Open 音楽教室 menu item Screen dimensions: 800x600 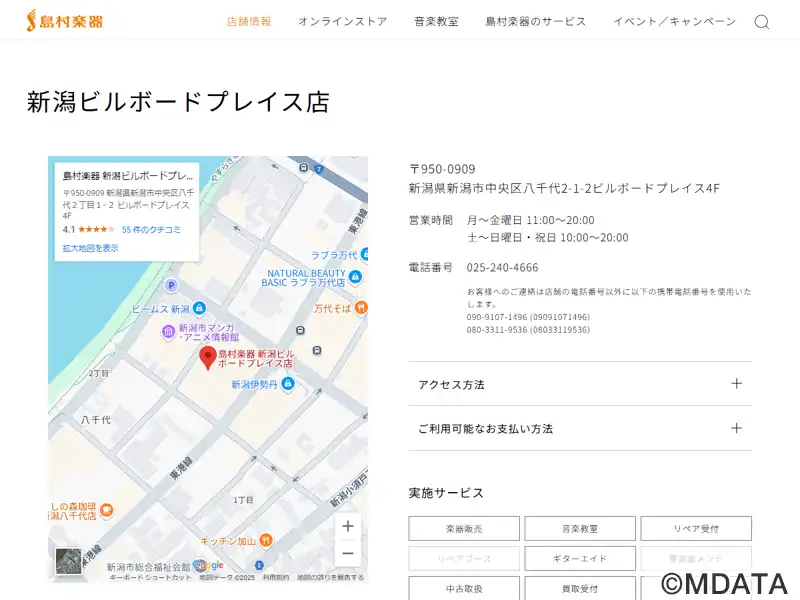tap(436, 21)
